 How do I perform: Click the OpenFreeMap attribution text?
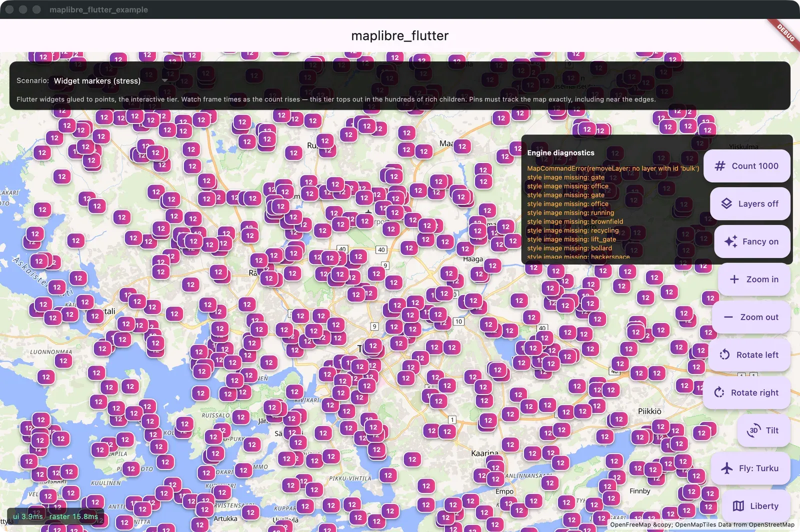pyautogui.click(x=702, y=524)
